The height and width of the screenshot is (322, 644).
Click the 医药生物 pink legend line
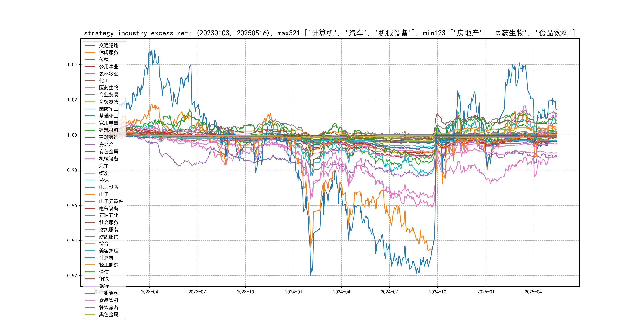(90, 88)
